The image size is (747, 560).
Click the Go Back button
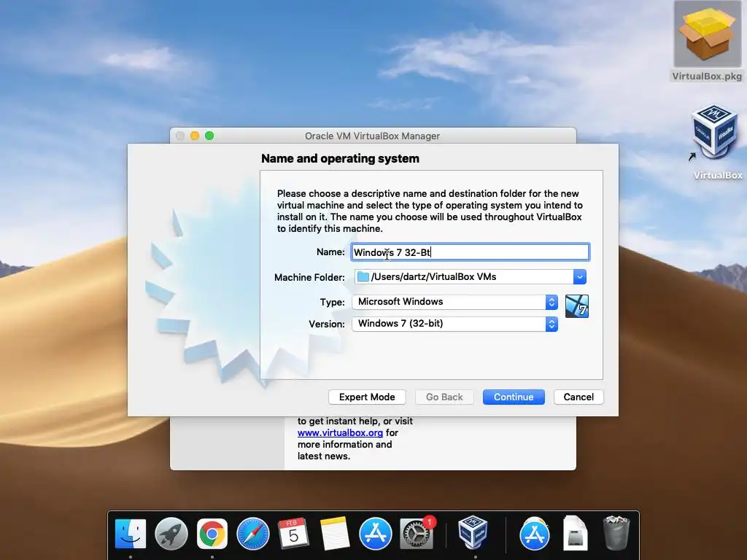click(444, 397)
